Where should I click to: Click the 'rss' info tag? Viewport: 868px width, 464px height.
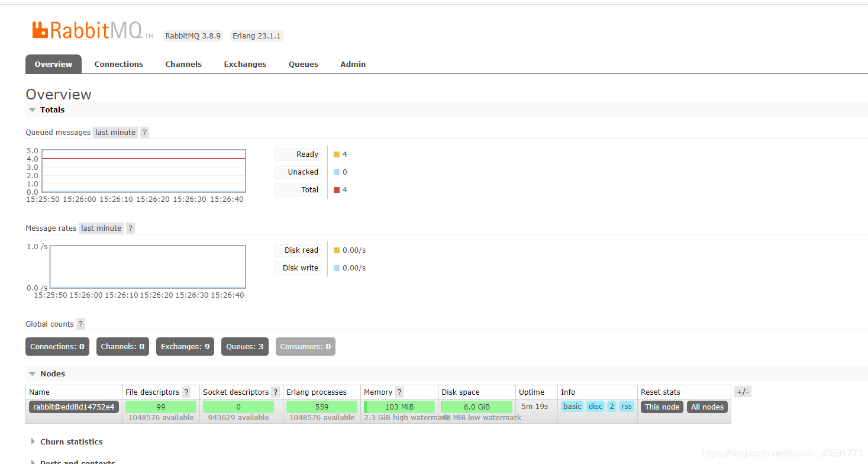(627, 407)
